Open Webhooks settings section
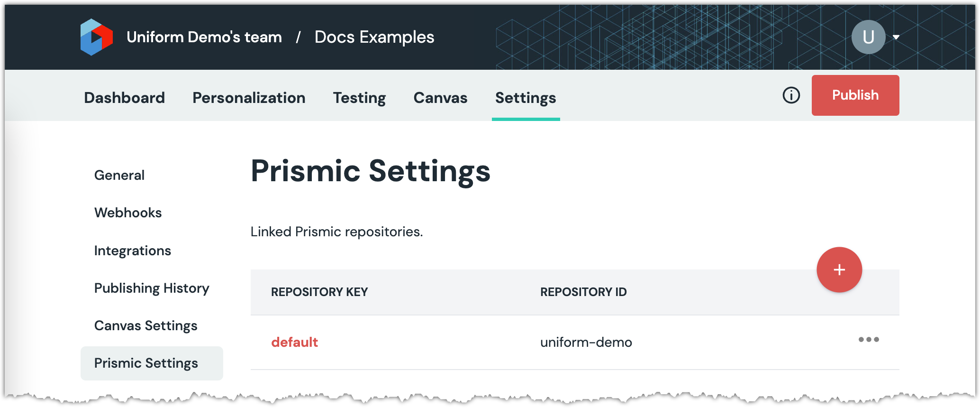The height and width of the screenshot is (408, 980). 128,213
